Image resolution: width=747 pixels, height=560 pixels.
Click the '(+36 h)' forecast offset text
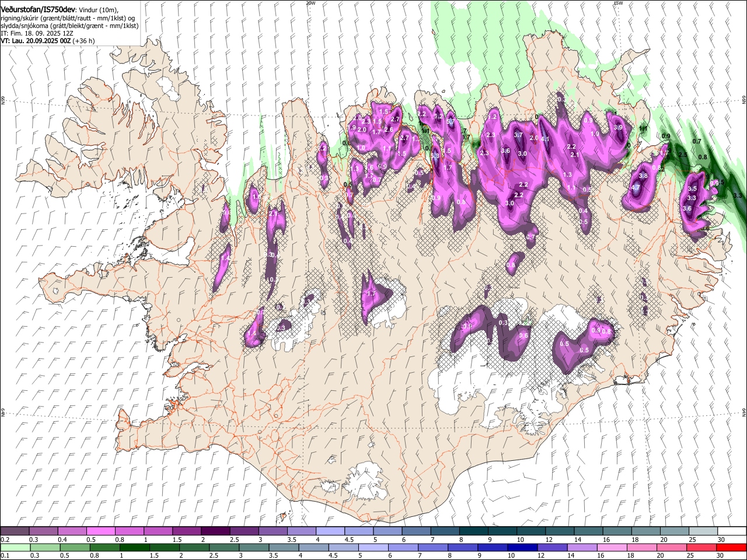pyautogui.click(x=84, y=41)
